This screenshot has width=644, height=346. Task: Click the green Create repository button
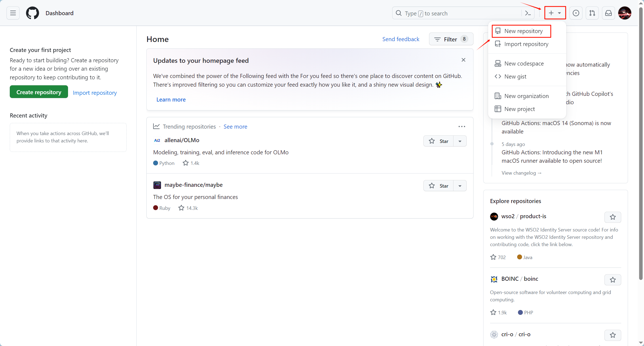click(x=39, y=92)
